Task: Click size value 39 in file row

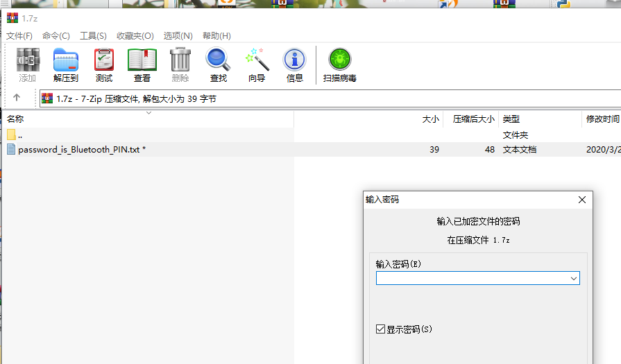Action: click(434, 150)
